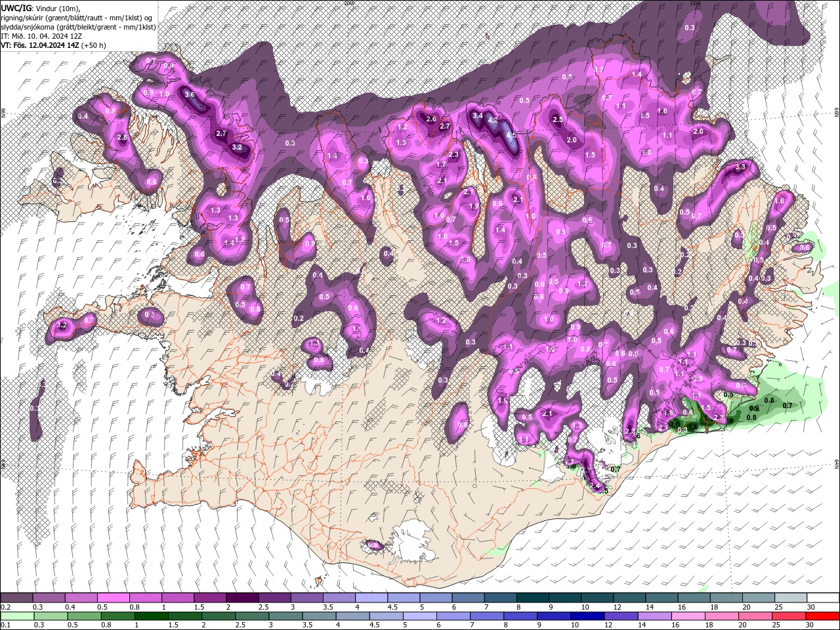The height and width of the screenshot is (630, 840).
Task: Select the palest green swatch between 0.1 and 0.3
Action: 17,616
